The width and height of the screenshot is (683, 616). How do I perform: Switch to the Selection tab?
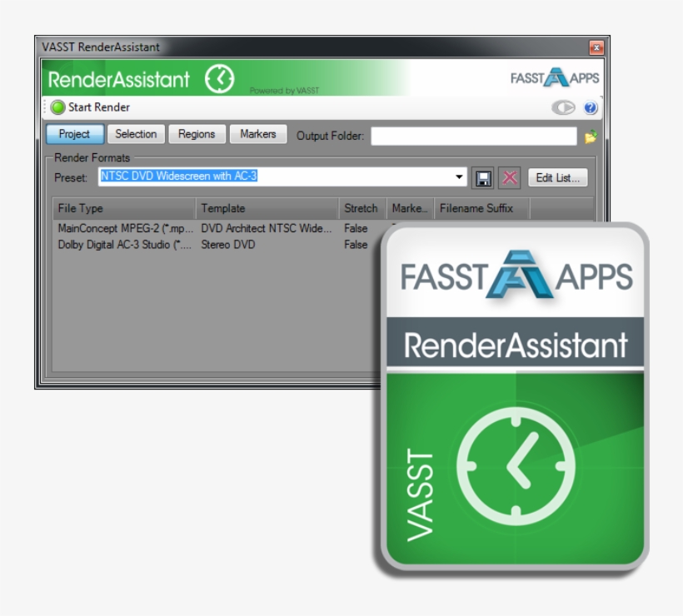click(x=136, y=134)
